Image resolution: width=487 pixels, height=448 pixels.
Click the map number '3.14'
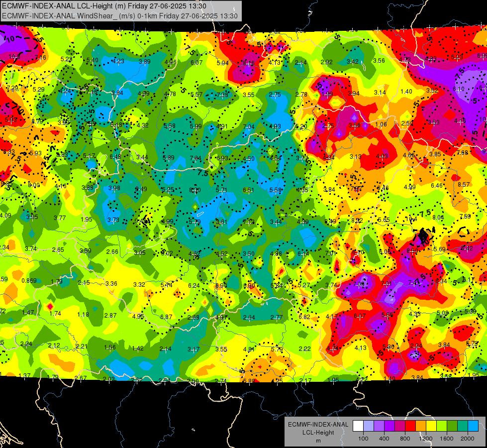(380, 92)
